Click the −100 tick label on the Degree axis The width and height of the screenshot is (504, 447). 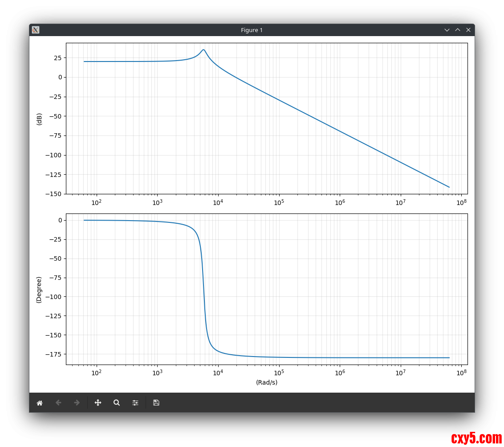[53, 297]
